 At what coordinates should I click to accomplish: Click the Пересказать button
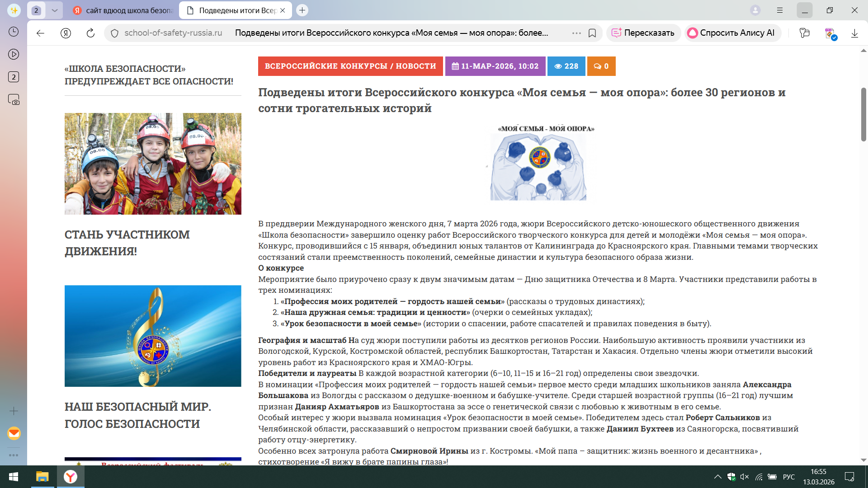click(x=643, y=33)
